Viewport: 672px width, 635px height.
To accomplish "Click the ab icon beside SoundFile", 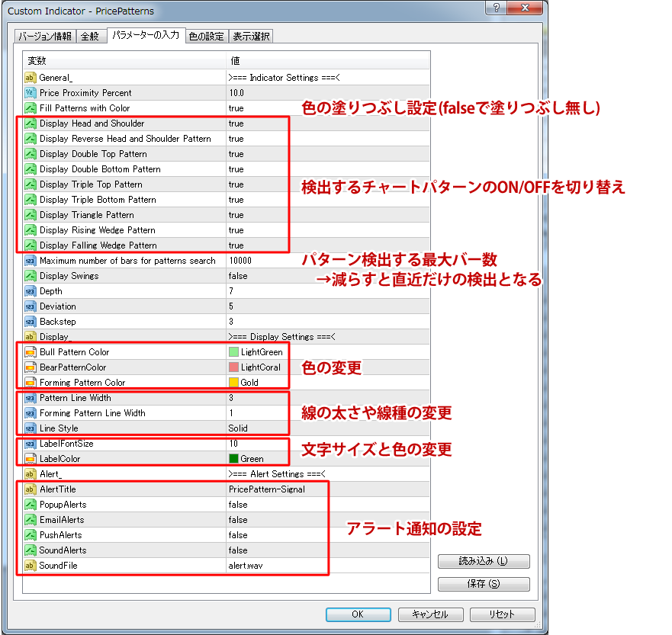I will click(x=31, y=565).
